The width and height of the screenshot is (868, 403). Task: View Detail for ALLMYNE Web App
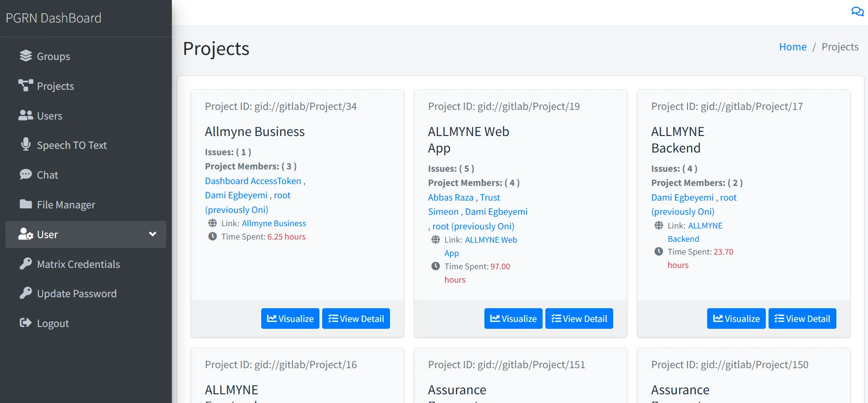pyautogui.click(x=579, y=319)
